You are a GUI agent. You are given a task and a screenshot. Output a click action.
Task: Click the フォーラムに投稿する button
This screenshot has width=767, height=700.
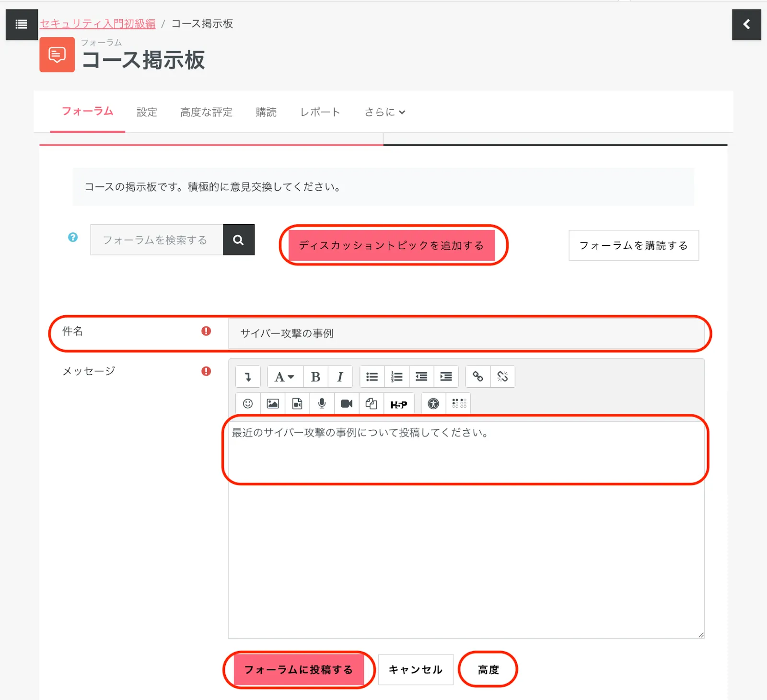(x=298, y=669)
